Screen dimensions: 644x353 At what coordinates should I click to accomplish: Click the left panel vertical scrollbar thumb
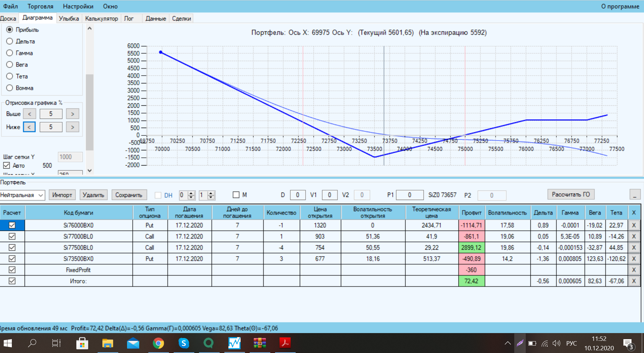coord(90,112)
